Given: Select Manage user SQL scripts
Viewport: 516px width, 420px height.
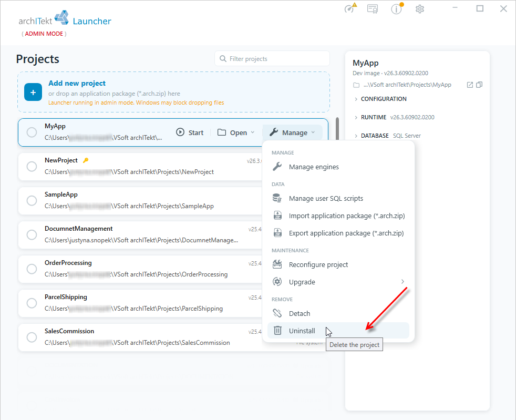Looking at the screenshot, I should [338, 199].
